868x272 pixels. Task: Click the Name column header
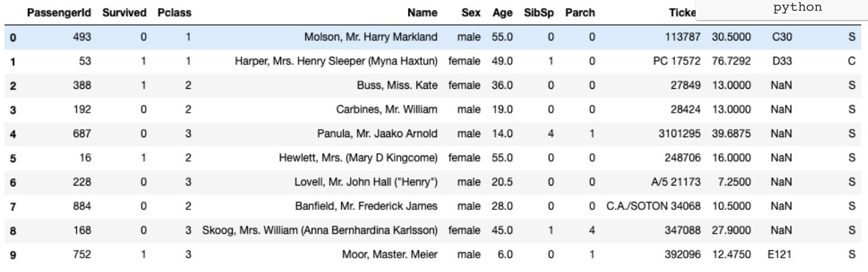coord(427,13)
